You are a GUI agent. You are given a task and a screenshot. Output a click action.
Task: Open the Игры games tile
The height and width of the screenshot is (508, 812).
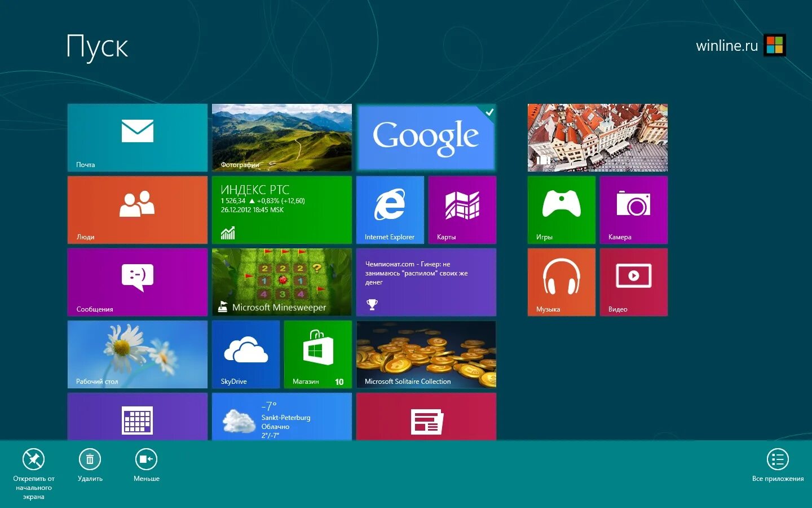pyautogui.click(x=562, y=210)
